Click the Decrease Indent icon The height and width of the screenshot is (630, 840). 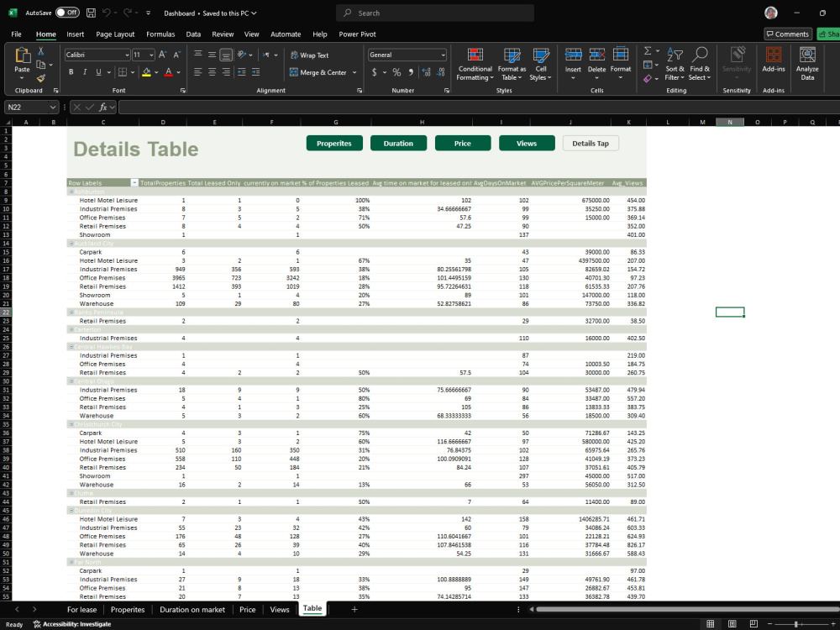click(x=242, y=71)
